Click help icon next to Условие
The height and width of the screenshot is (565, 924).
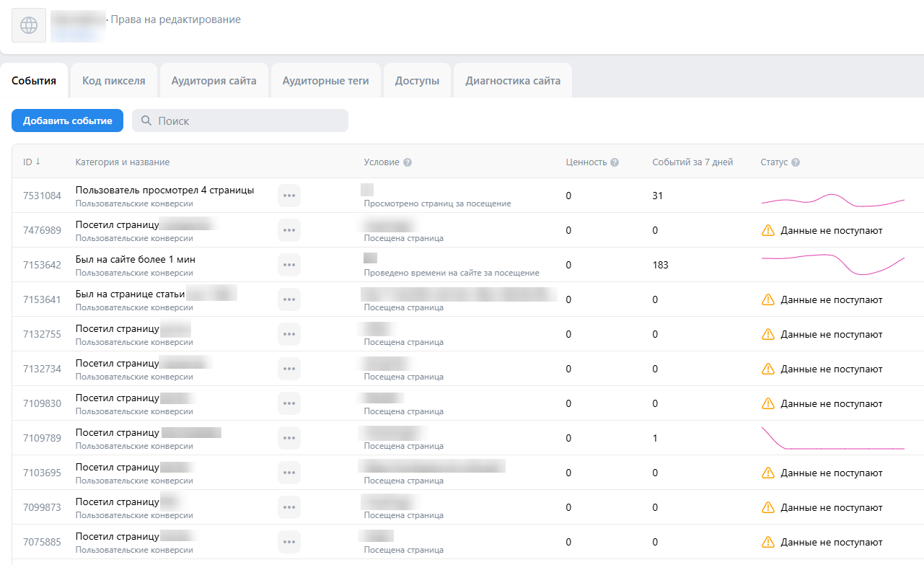tap(408, 162)
